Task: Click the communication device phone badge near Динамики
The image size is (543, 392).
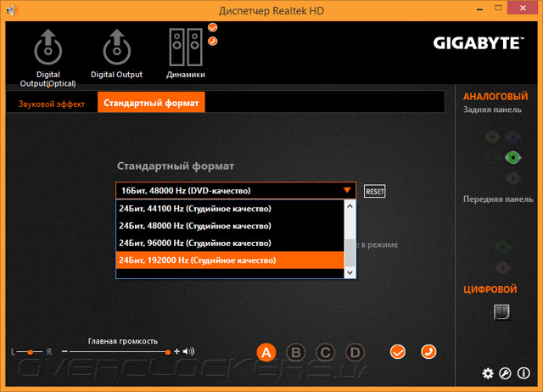Action: [x=213, y=42]
